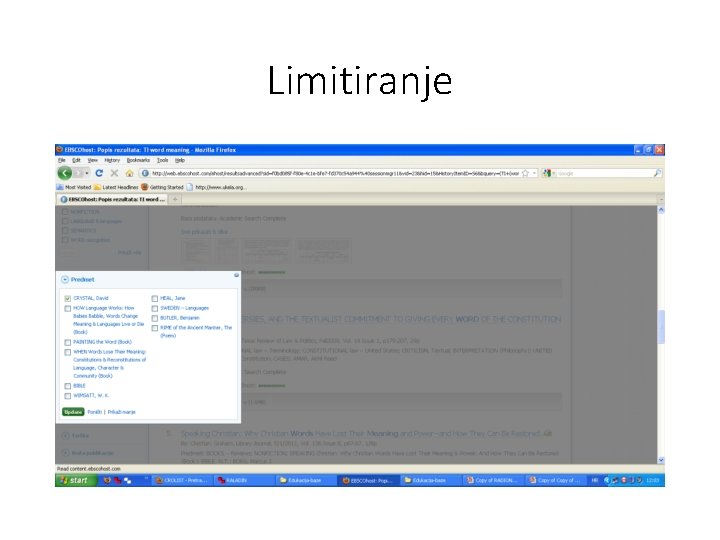Click the CRYSTAL, David subject link
Viewport: 720px width, 540px height.
[91, 298]
